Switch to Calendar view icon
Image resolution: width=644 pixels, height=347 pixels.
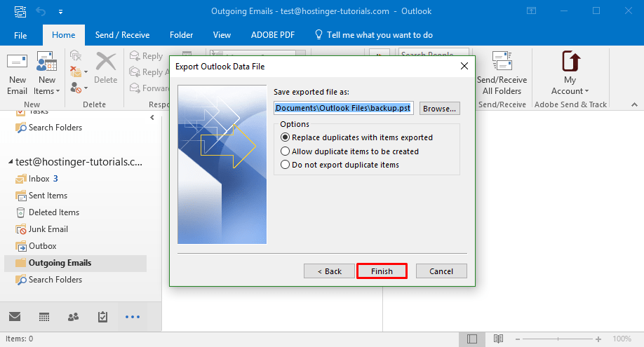coord(44,317)
